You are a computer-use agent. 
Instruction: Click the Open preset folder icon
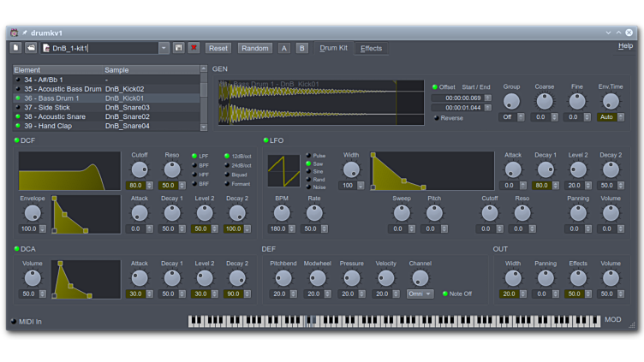point(31,48)
